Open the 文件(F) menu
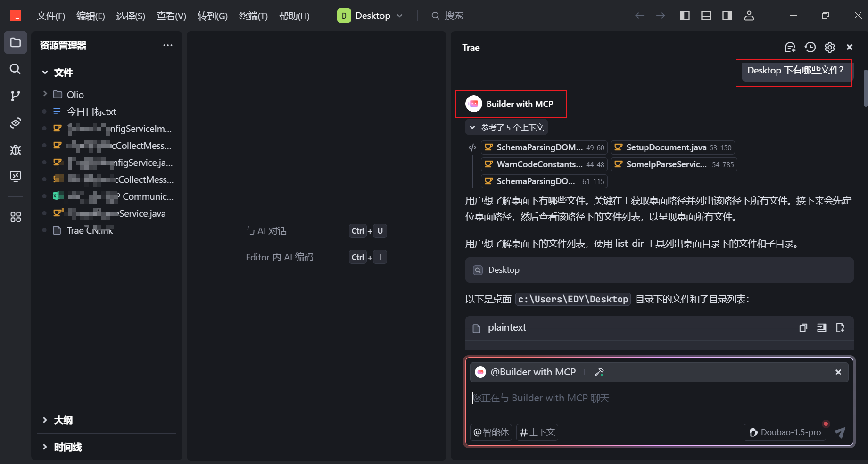This screenshot has width=868, height=464. coord(51,16)
